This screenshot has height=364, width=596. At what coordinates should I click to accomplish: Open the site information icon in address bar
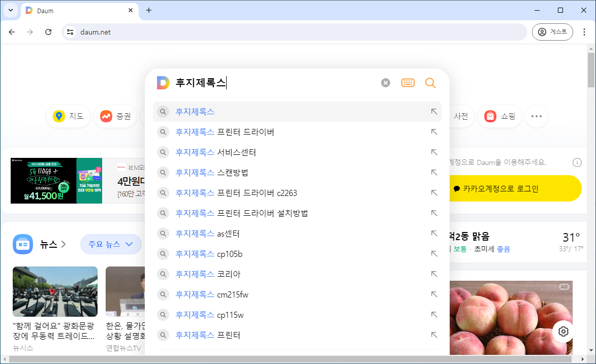tap(70, 32)
